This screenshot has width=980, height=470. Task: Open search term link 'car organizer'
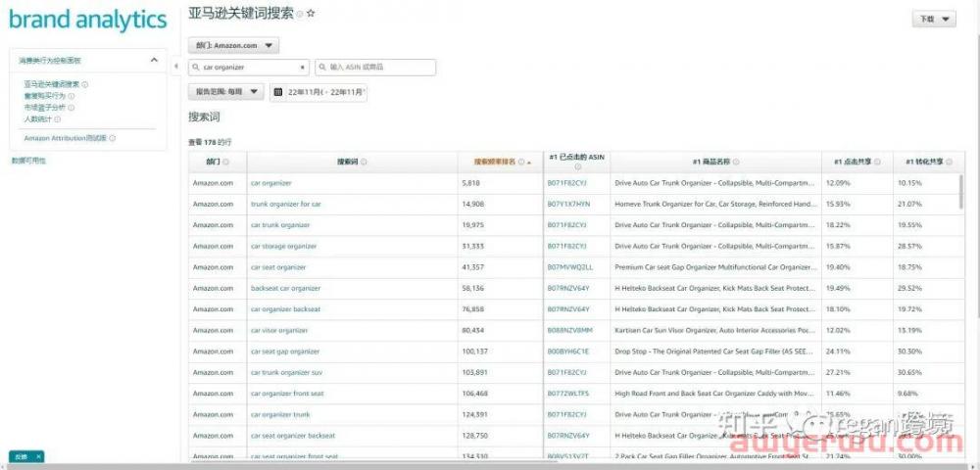[271, 183]
